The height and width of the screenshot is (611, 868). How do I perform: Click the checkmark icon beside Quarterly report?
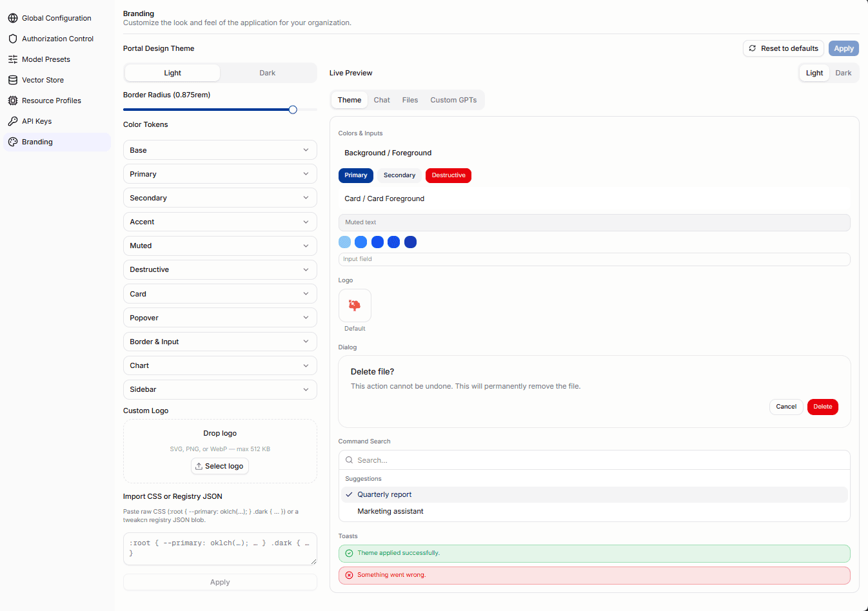point(349,494)
